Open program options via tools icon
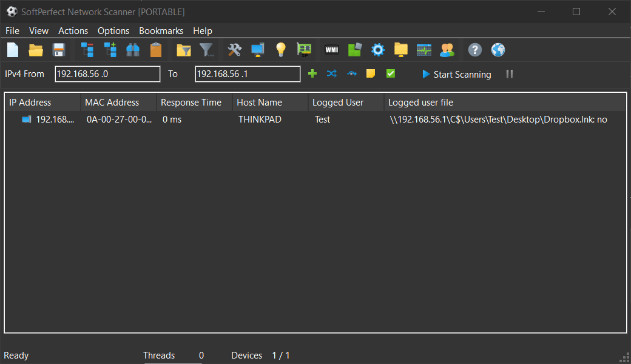This screenshot has width=631, height=364. click(x=235, y=50)
